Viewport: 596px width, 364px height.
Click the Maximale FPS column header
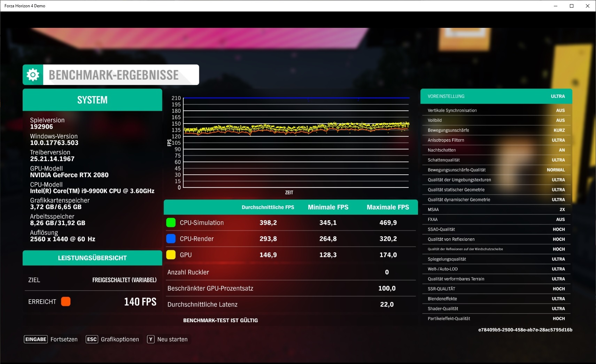click(x=388, y=207)
